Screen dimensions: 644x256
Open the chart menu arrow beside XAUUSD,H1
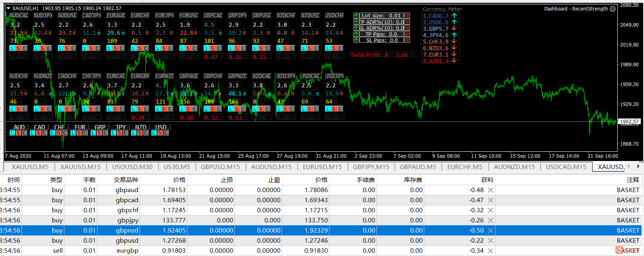[8, 8]
